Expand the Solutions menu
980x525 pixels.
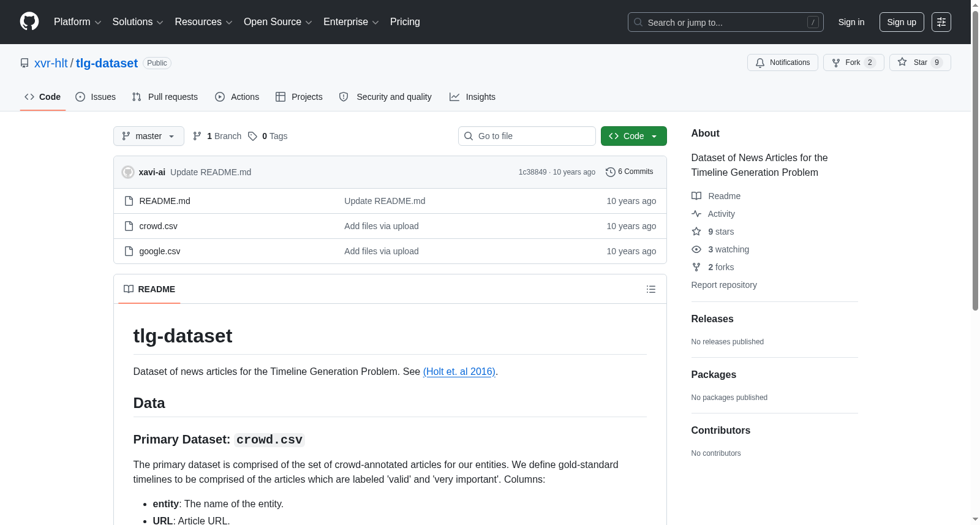pos(138,22)
